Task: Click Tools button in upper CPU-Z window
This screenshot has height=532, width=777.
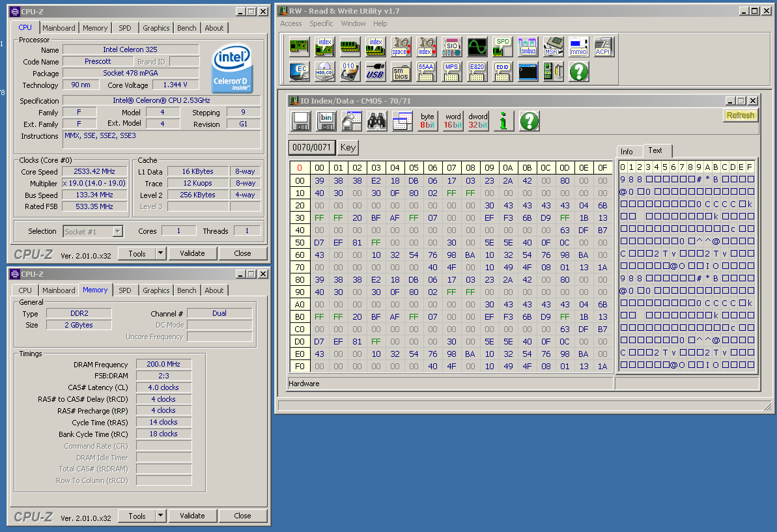Action: [x=137, y=253]
